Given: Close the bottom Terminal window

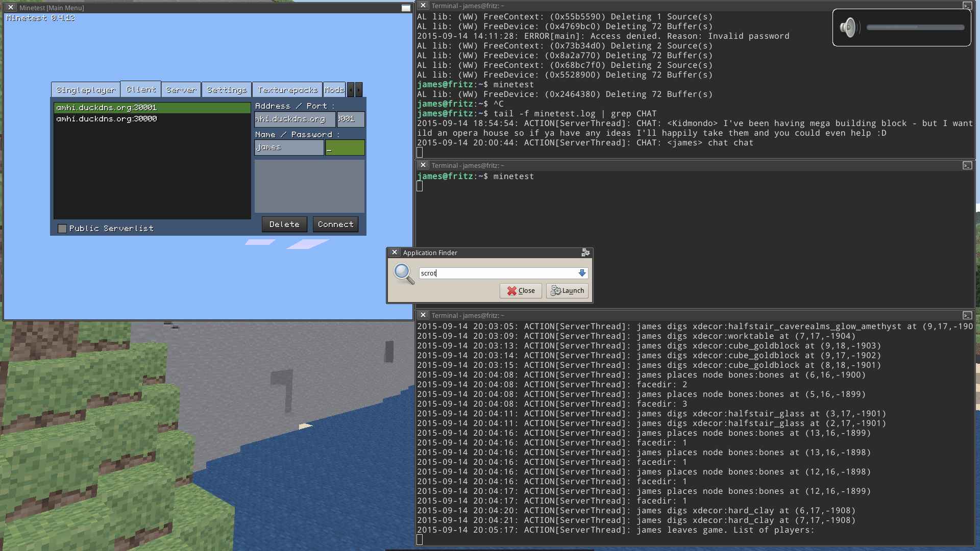Looking at the screenshot, I should (423, 315).
